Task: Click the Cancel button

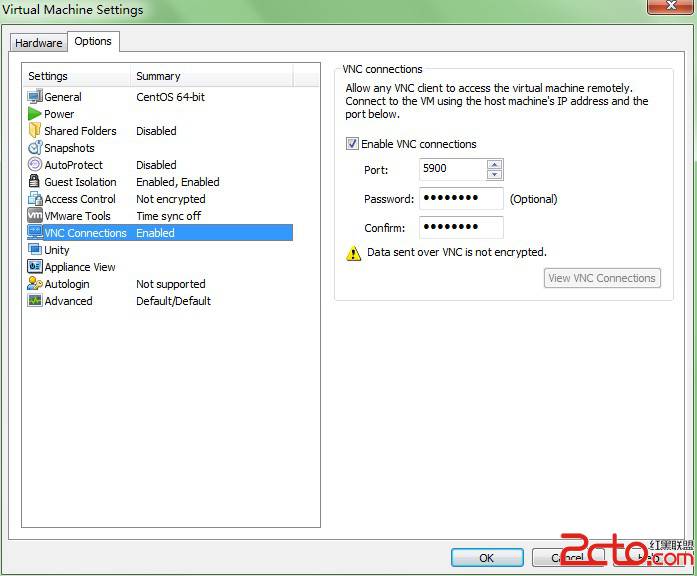Action: coord(568,558)
